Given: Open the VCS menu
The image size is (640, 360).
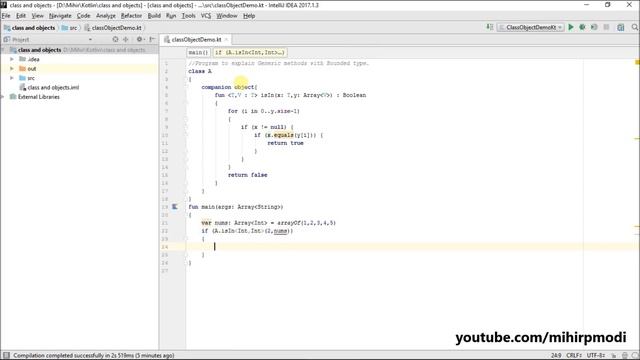Looking at the screenshot, I should [x=206, y=16].
